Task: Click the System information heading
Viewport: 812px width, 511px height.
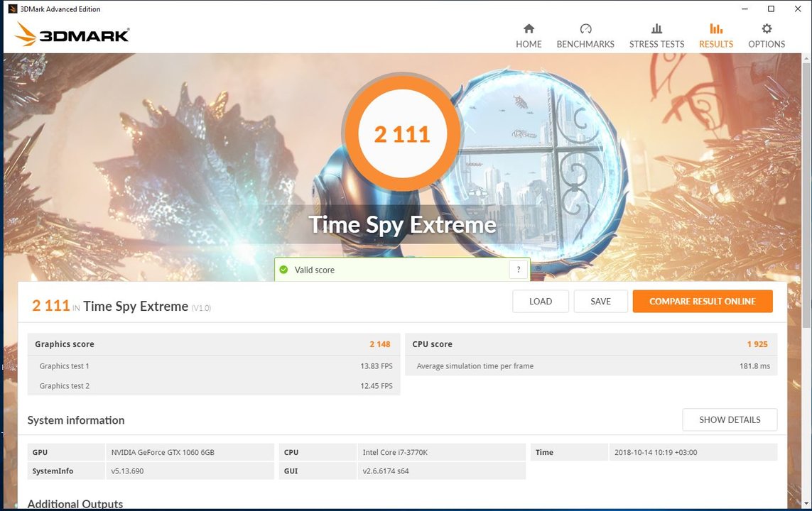Action: 76,420
